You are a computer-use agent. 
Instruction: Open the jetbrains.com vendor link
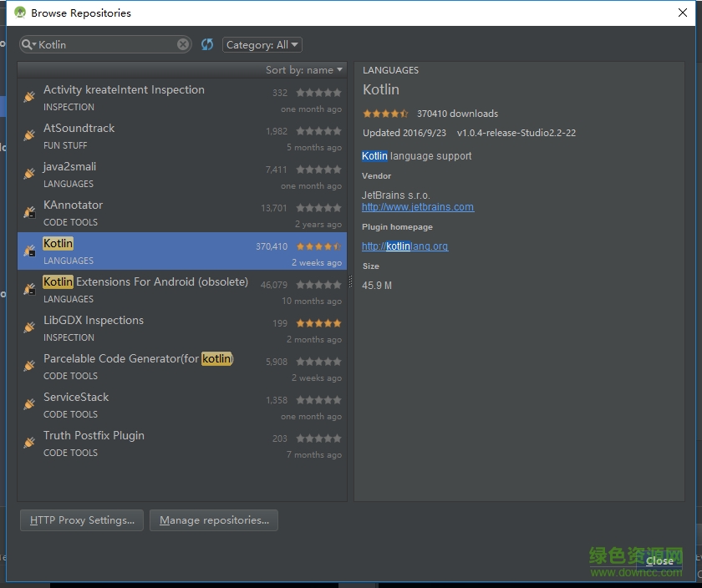(x=417, y=207)
